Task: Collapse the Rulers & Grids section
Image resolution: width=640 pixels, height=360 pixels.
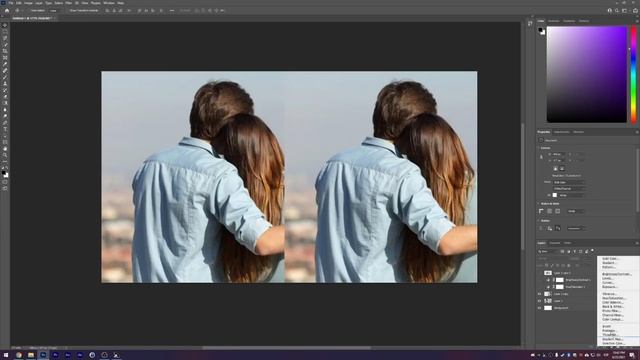Action: point(538,203)
